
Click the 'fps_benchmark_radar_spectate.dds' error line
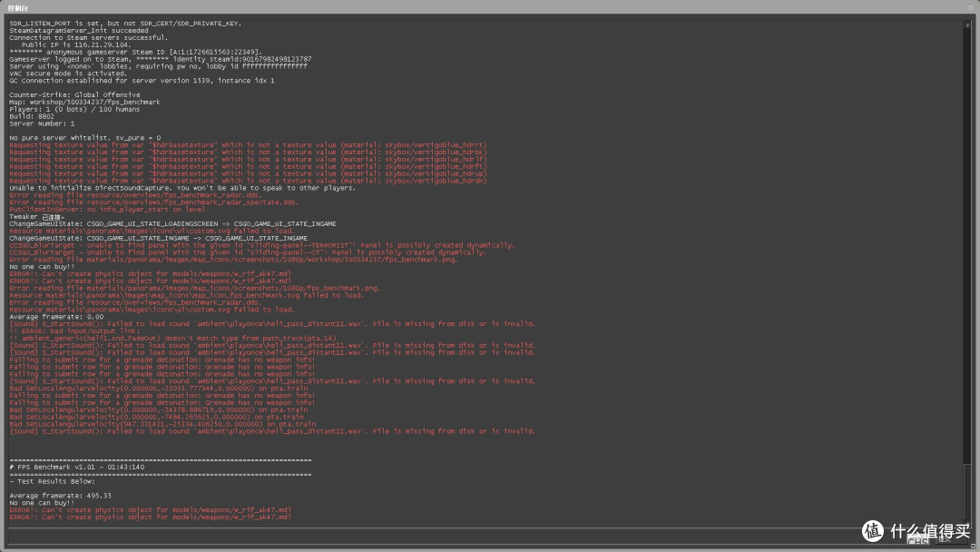coord(153,202)
